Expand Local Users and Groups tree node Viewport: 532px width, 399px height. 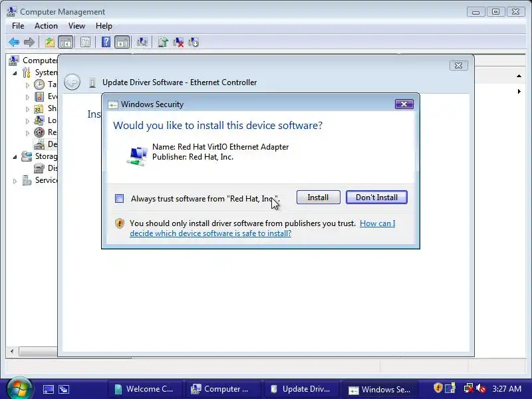(x=27, y=121)
